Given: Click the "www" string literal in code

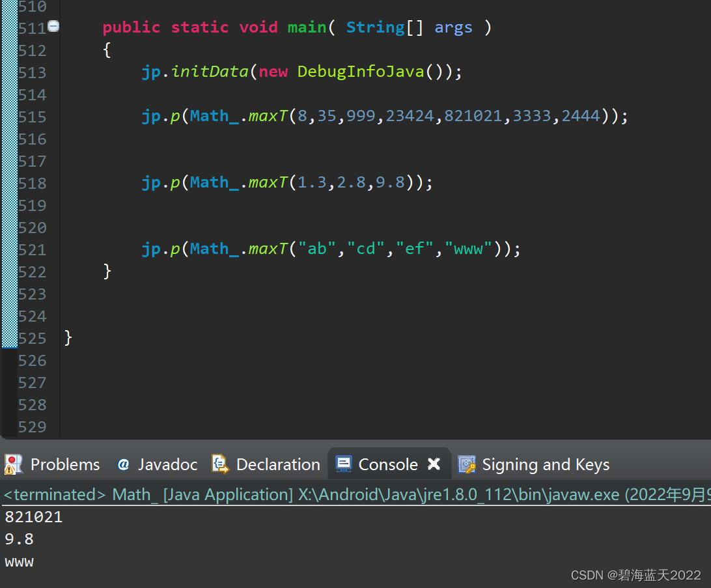Looking at the screenshot, I should [x=468, y=249].
